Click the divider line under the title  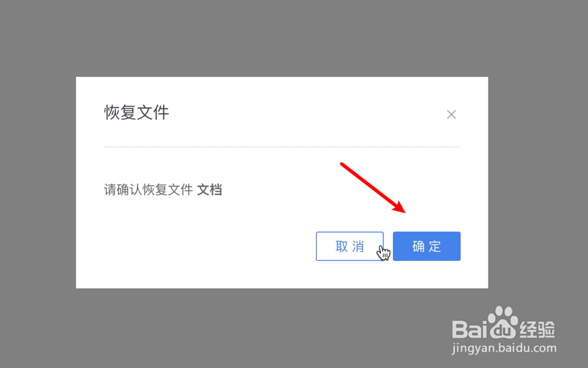click(282, 147)
